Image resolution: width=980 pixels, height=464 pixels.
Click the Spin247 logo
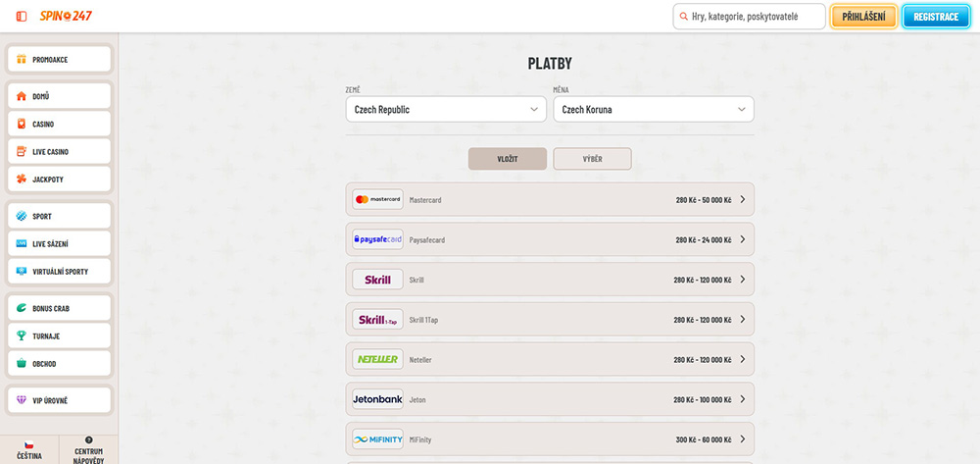click(x=66, y=17)
